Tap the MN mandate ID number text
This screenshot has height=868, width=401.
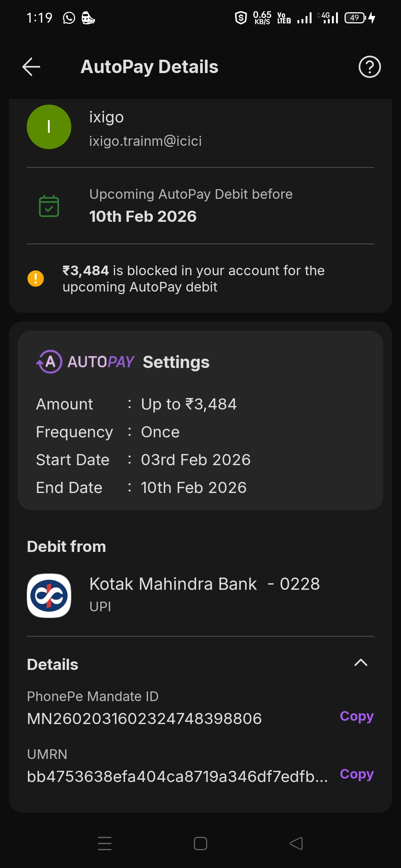(x=144, y=719)
